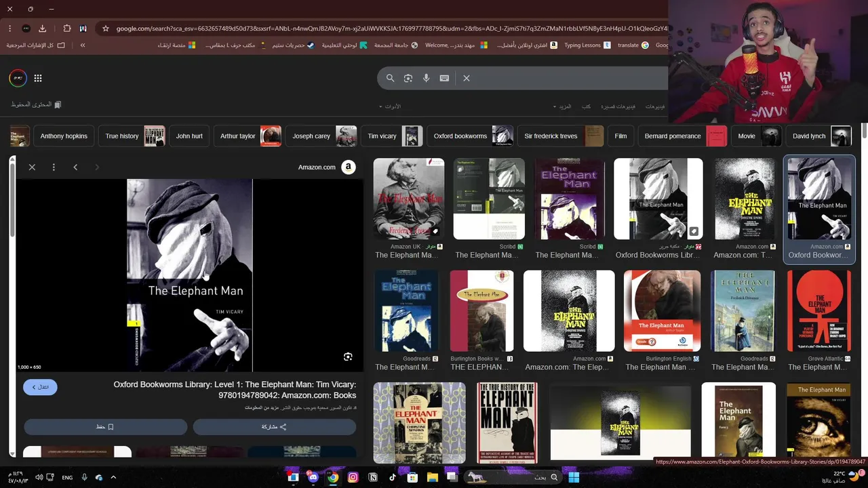The height and width of the screenshot is (488, 868).
Task: Click the taskbar search box
Action: tap(514, 477)
